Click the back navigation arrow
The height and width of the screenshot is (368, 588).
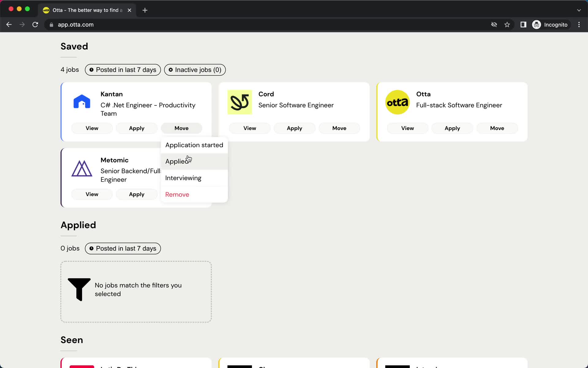[9, 25]
